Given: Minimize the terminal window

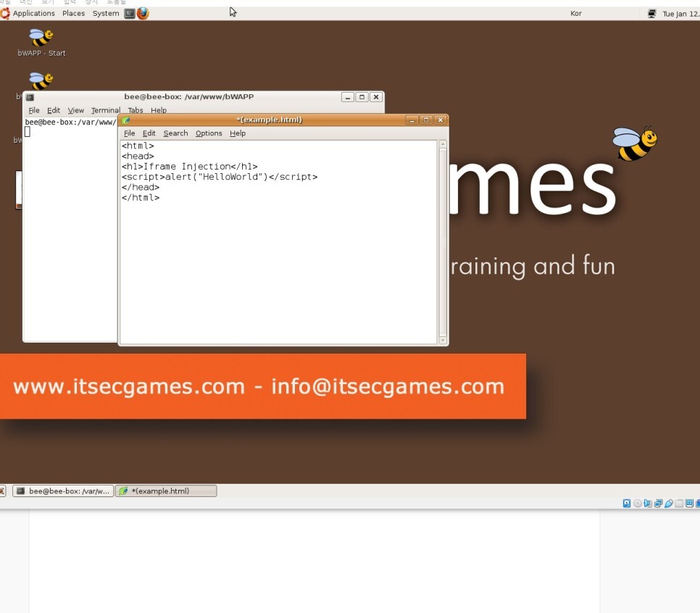Looking at the screenshot, I should (x=348, y=97).
